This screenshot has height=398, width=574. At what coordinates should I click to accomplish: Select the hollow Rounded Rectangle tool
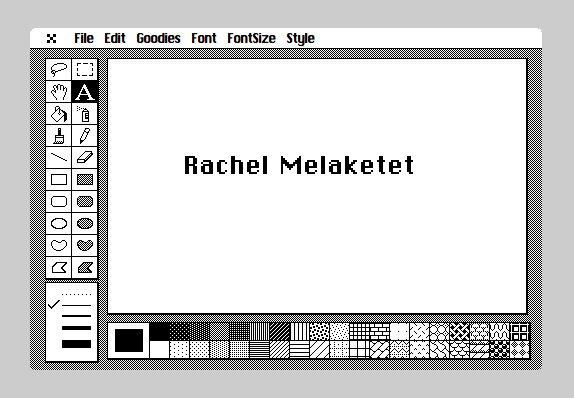[59, 201]
